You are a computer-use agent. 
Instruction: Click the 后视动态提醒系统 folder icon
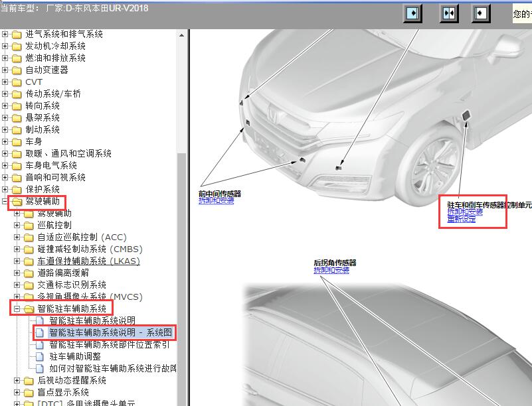[x=29, y=381]
